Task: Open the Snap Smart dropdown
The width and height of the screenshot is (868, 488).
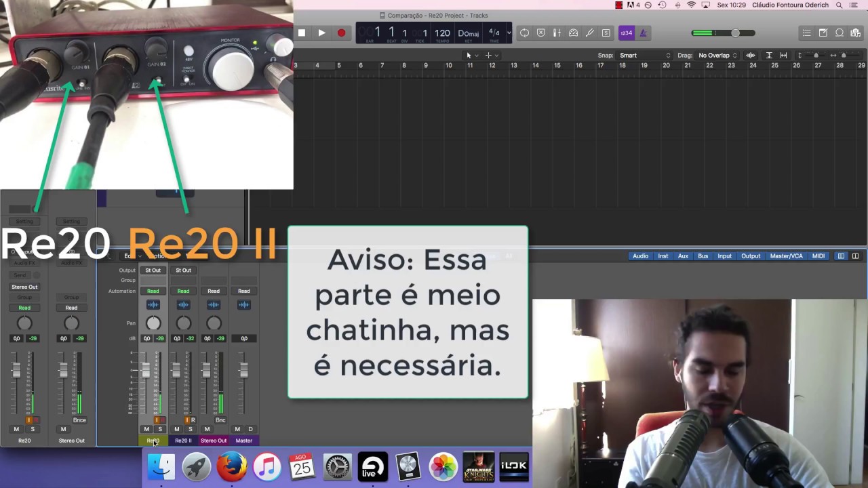Action: tap(644, 55)
